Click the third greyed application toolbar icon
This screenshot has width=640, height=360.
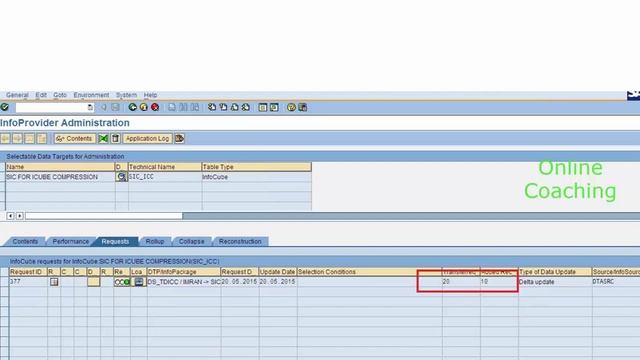[29, 138]
